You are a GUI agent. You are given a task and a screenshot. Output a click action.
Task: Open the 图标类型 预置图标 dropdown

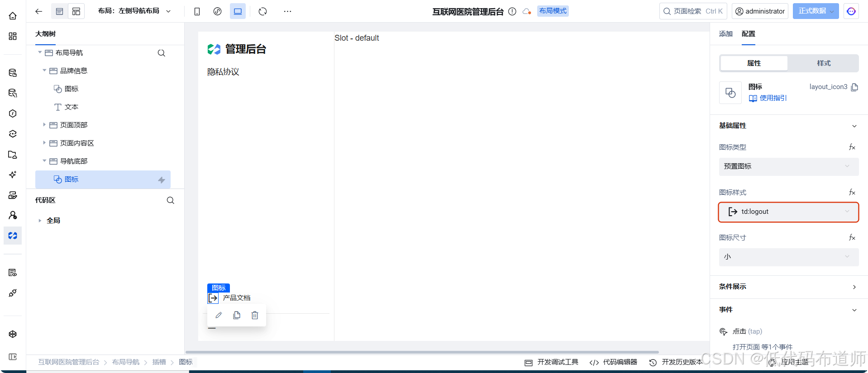click(x=788, y=166)
